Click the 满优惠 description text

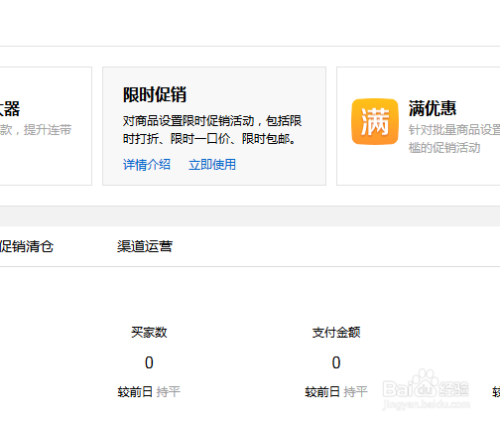tap(454, 139)
